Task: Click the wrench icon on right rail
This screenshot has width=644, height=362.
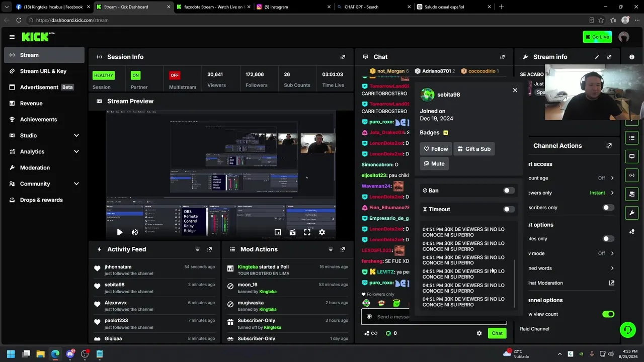Action: (x=632, y=213)
